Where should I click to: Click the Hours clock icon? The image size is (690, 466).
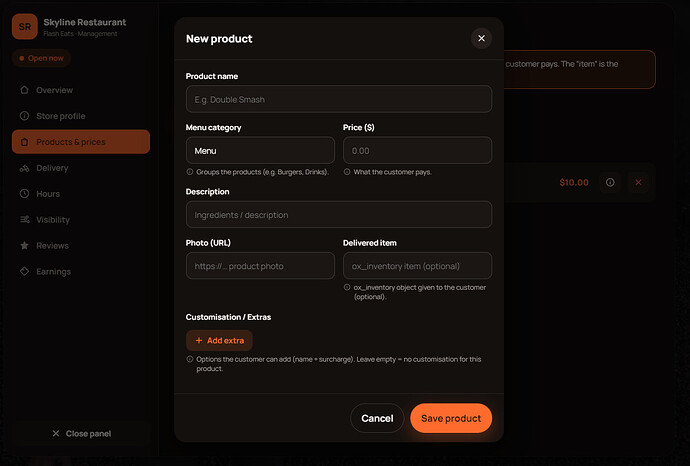(24, 194)
